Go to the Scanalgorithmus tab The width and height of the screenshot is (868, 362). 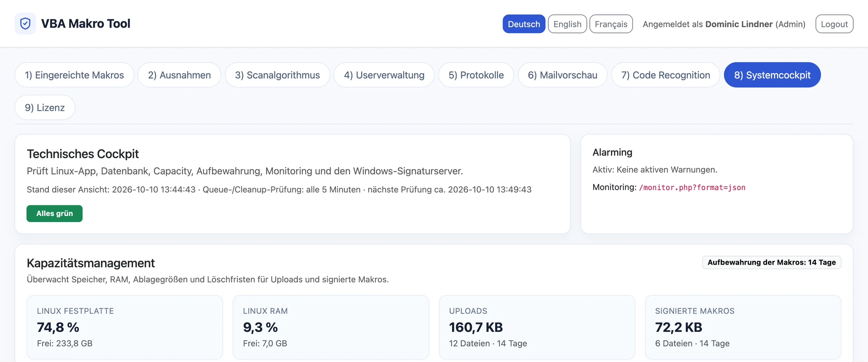point(277,75)
